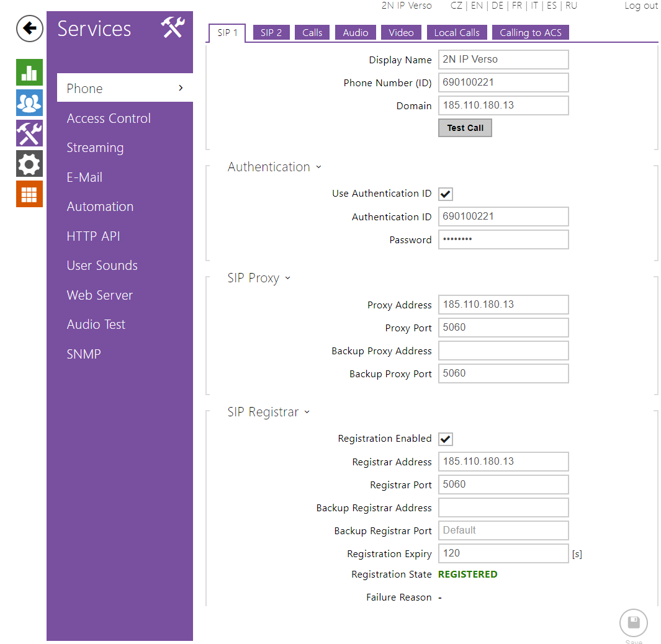
Task: Click the tools icon beside Services heading
Action: pyautogui.click(x=173, y=29)
